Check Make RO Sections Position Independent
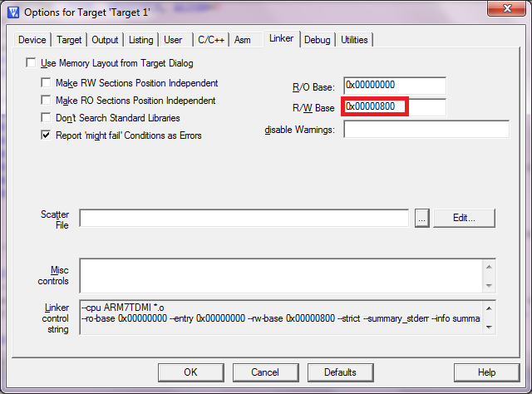 (47, 101)
